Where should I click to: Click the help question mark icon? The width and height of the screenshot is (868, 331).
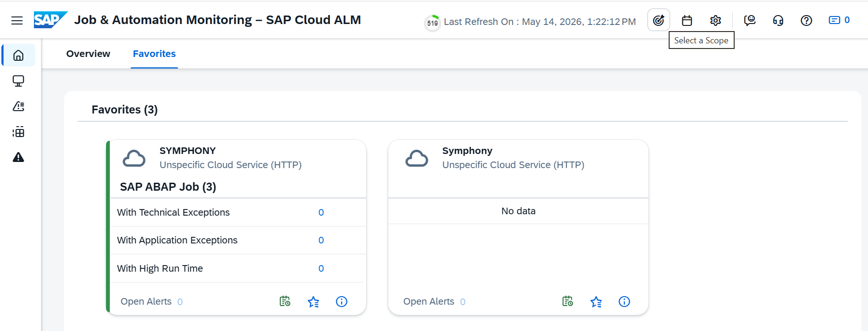pyautogui.click(x=806, y=20)
